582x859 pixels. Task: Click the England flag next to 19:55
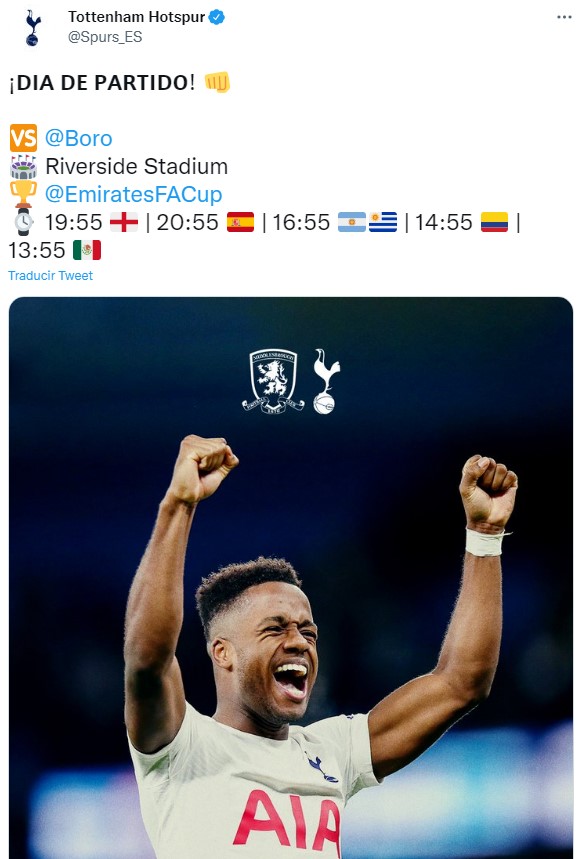[x=124, y=222]
